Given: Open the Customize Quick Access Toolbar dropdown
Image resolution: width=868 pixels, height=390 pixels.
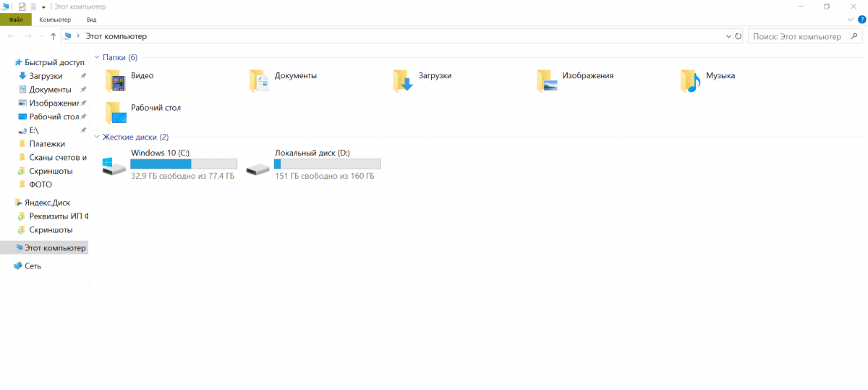Looking at the screenshot, I should [43, 7].
